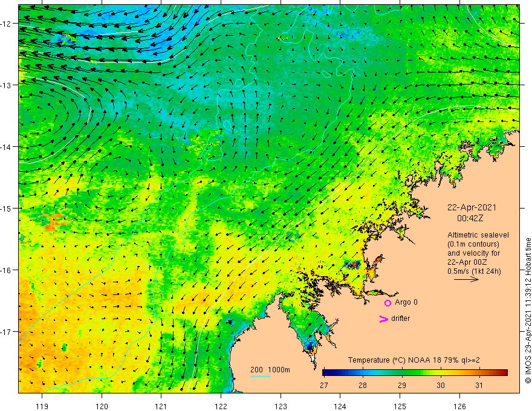Viewport: 532px width, 411px height.
Task: Click the 'and velocity for' caption line
Action: pyautogui.click(x=473, y=253)
